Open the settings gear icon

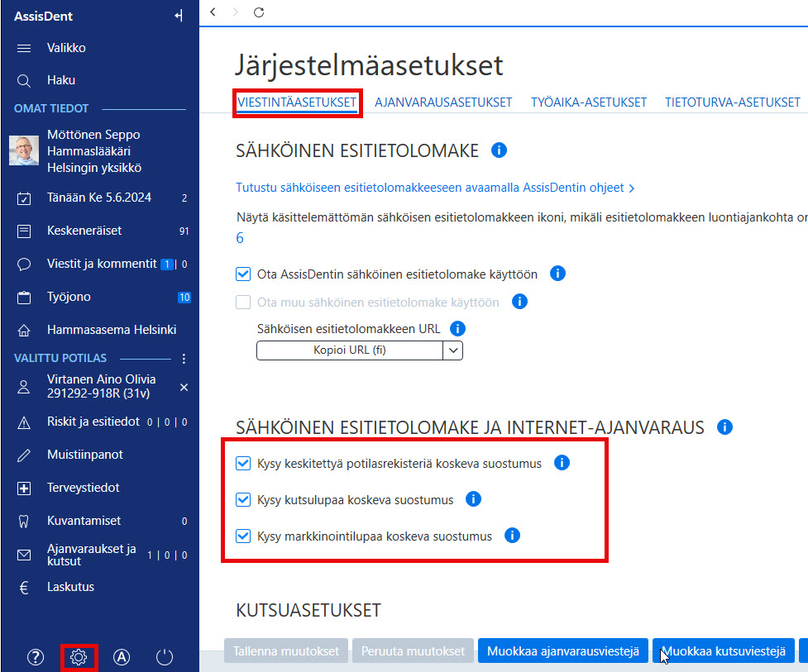click(x=79, y=657)
